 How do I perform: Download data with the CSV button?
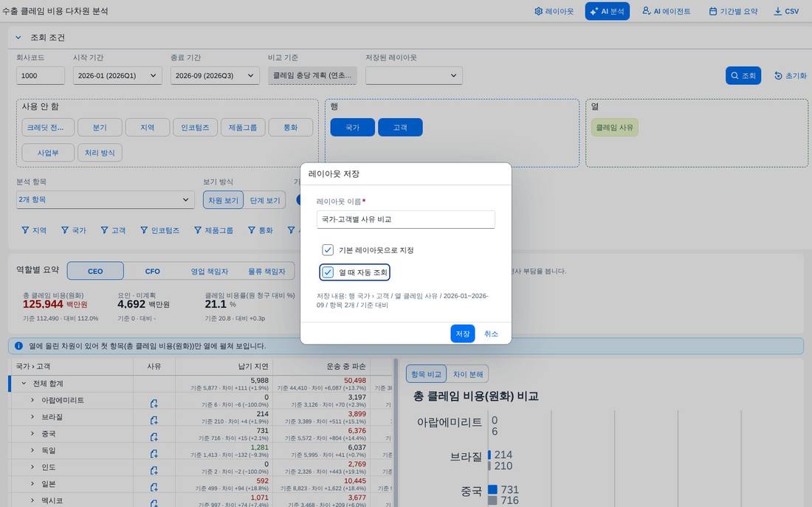pyautogui.click(x=786, y=11)
